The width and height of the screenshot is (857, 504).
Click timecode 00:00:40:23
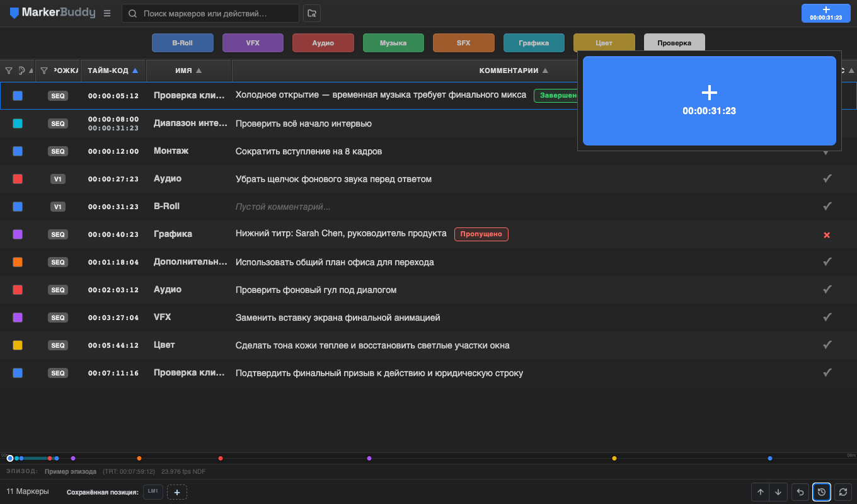click(113, 234)
